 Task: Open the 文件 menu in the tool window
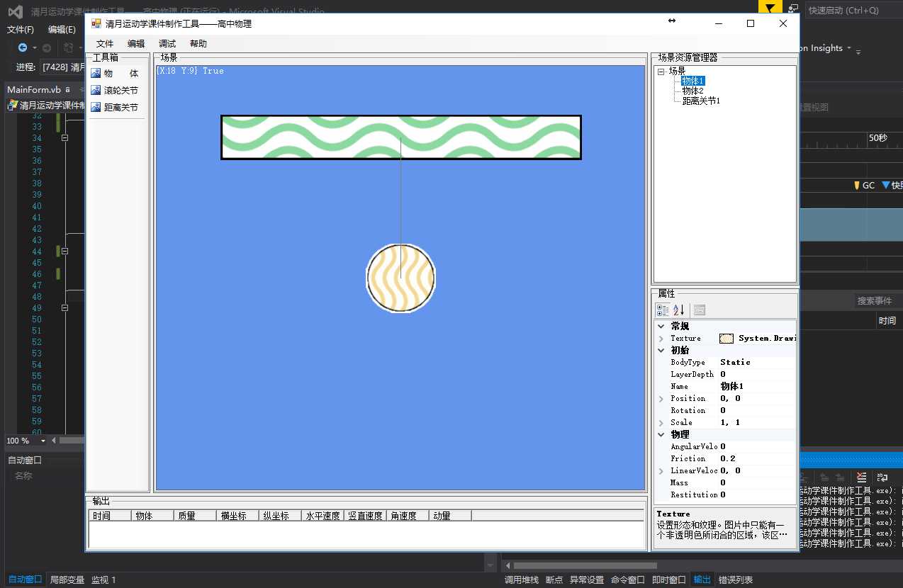coord(105,43)
